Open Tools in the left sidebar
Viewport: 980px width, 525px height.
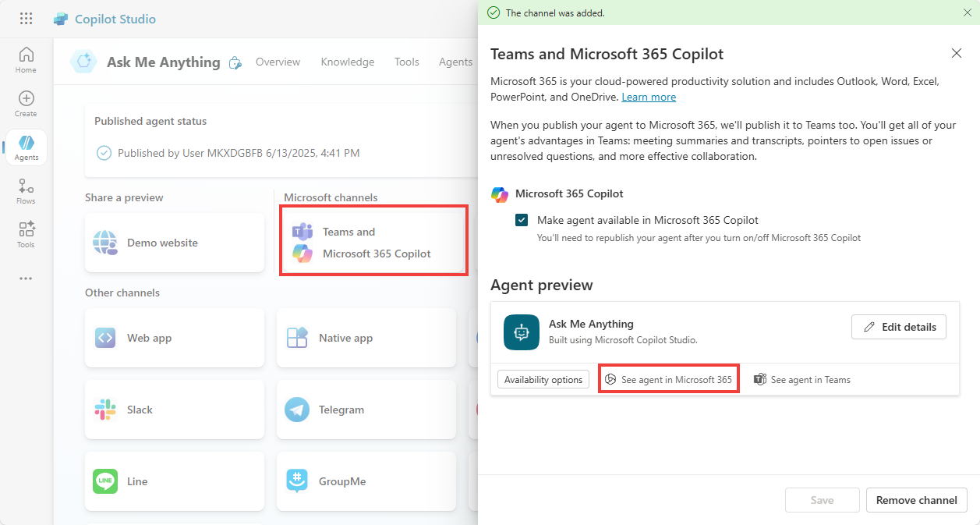click(x=26, y=235)
